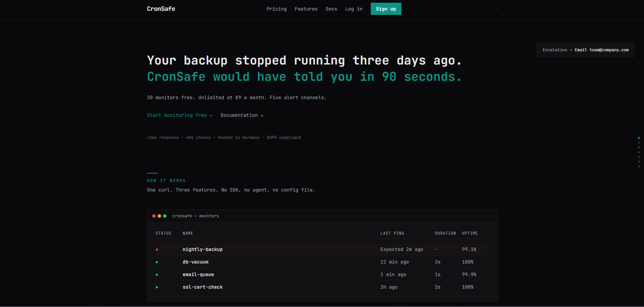Click the red dot in terminal title bar
The image size is (644, 307).
154,216
